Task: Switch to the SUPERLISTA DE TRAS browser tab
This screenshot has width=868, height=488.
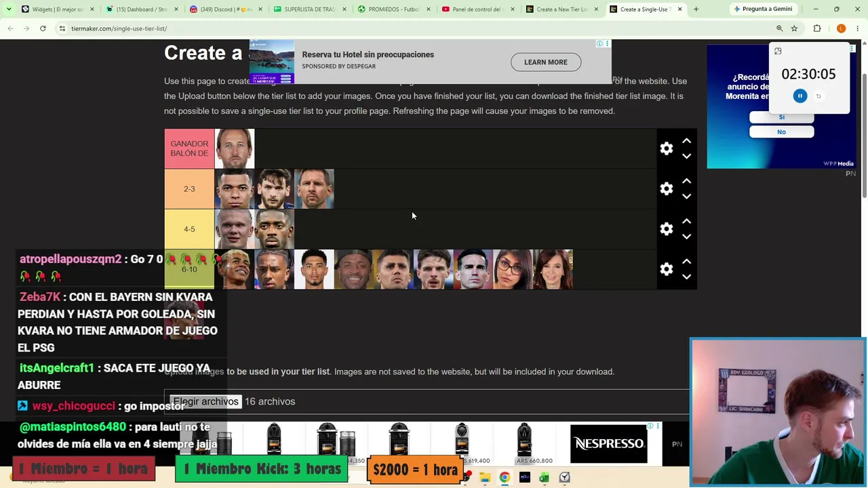Action: tap(309, 9)
